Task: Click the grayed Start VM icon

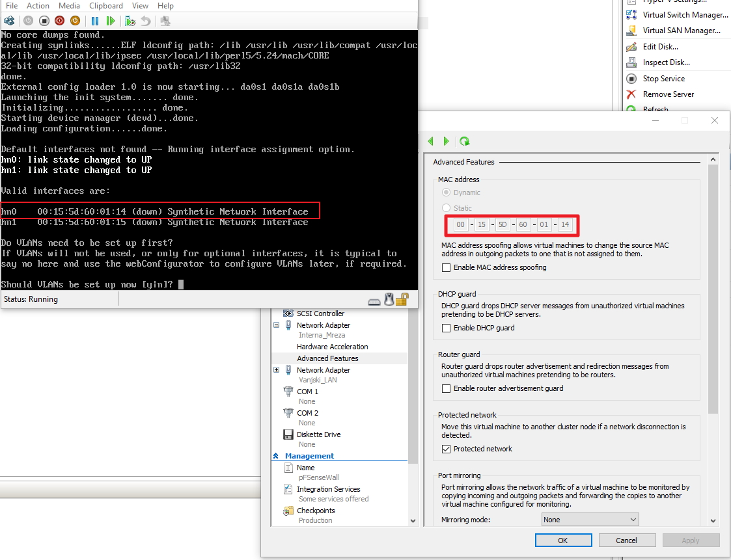Action: [28, 21]
